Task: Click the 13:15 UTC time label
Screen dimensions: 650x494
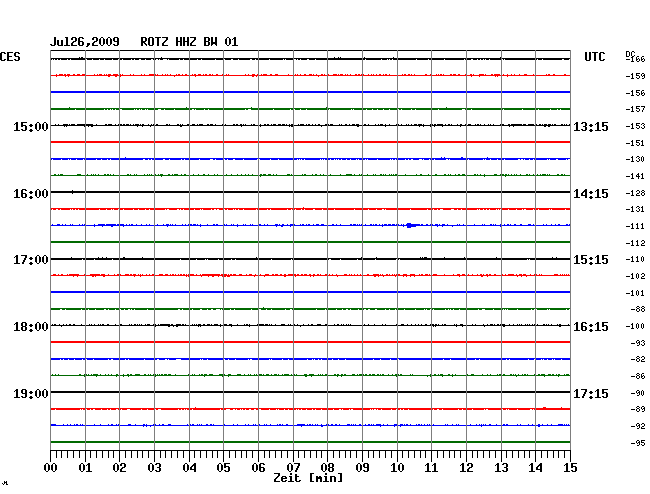Action: tap(591, 126)
